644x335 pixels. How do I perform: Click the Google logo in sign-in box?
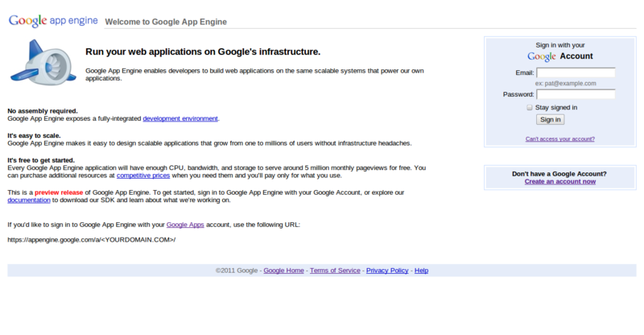[x=541, y=56]
